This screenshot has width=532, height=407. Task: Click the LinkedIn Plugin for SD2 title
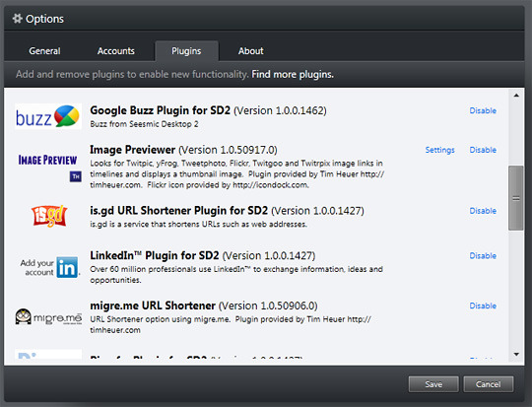155,255
